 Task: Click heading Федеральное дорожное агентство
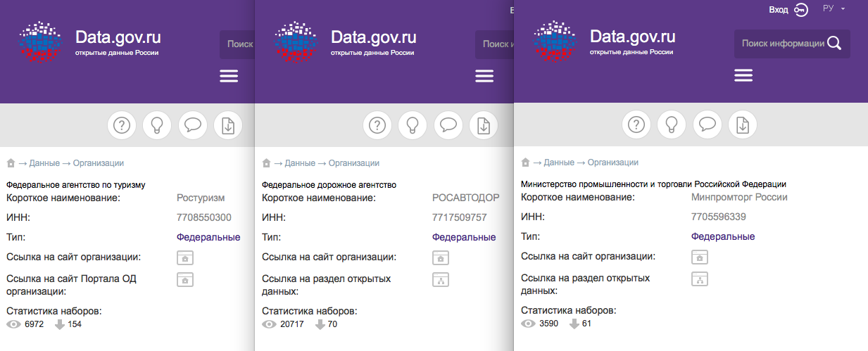pyautogui.click(x=329, y=185)
